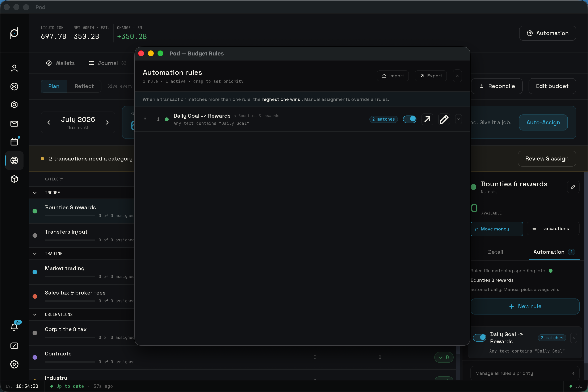Click the check 0 pill on Contracts row
588x392 pixels.
tap(444, 358)
